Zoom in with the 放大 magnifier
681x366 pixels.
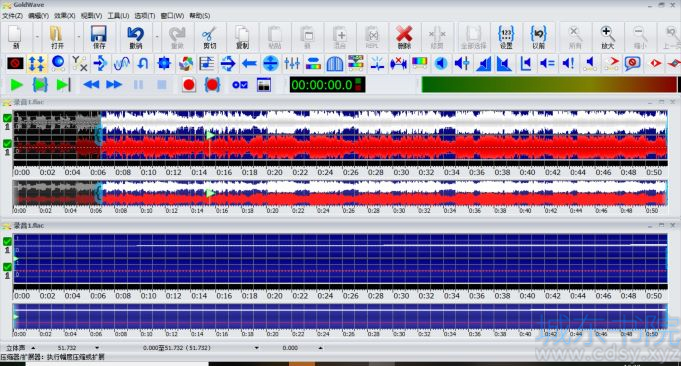[x=607, y=37]
